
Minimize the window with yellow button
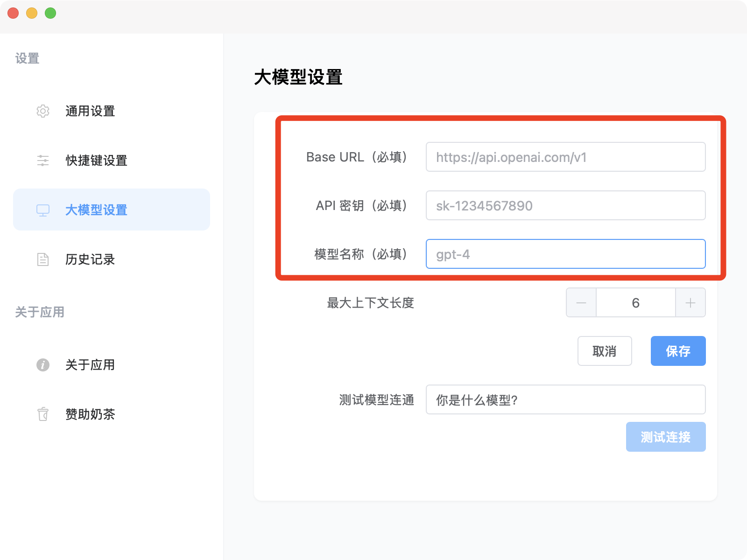click(x=32, y=13)
